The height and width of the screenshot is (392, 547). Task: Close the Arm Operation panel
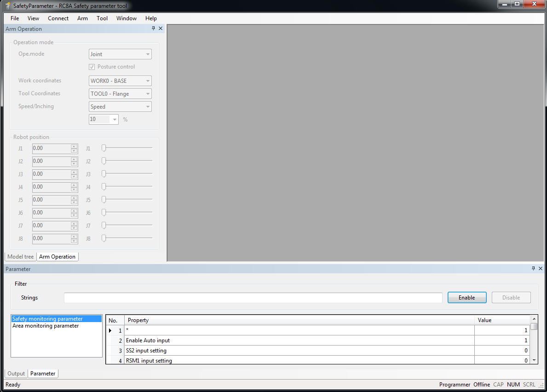pos(161,29)
